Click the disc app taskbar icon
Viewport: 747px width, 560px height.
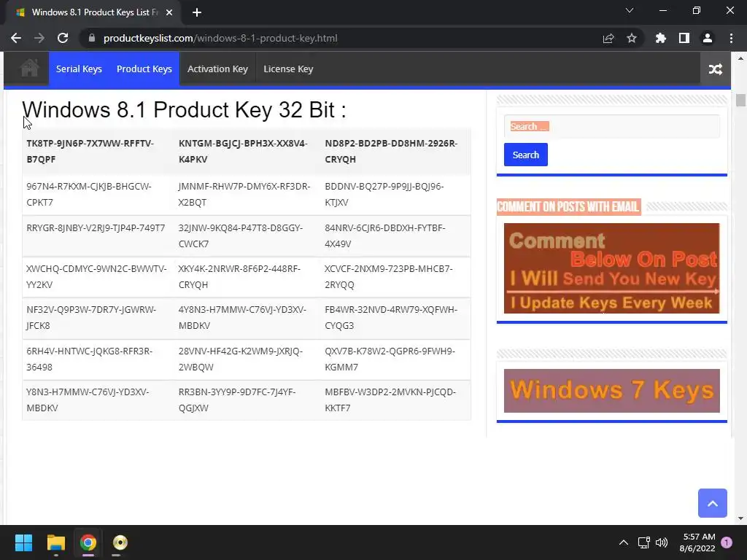120,542
